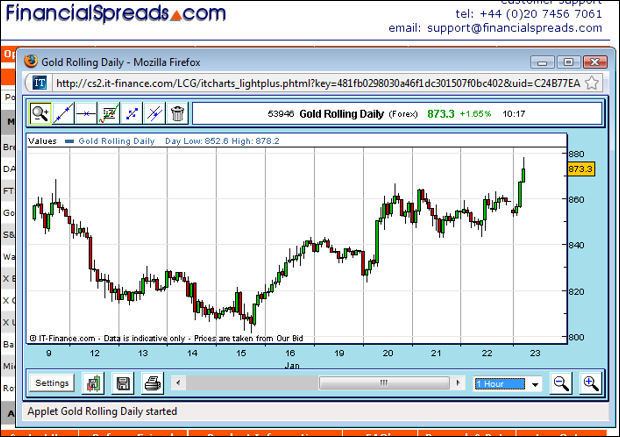Image resolution: width=620 pixels, height=437 pixels.
Task: Select the parallel lines channel tool
Action: pyautogui.click(x=154, y=114)
